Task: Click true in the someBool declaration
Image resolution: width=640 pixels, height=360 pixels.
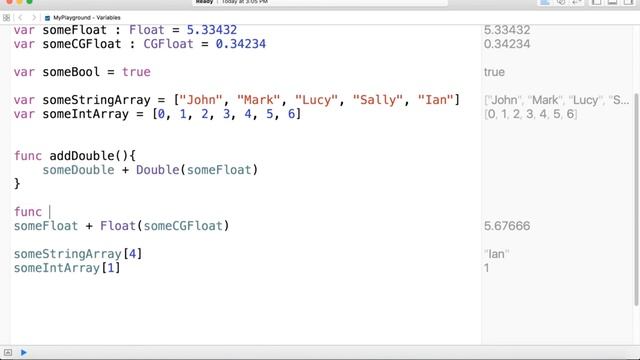Action: pyautogui.click(x=136, y=72)
